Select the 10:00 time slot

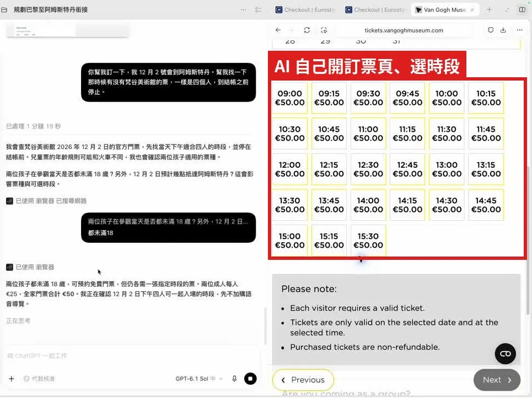click(447, 98)
